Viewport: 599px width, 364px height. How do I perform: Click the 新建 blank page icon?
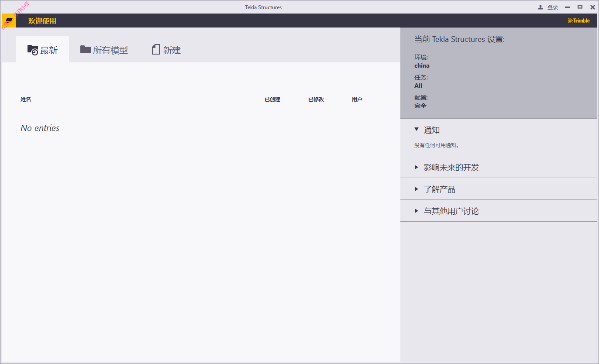coord(156,49)
